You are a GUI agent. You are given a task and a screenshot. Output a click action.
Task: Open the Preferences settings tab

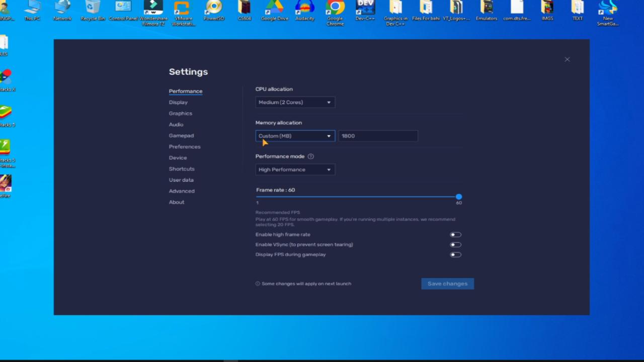tap(185, 147)
